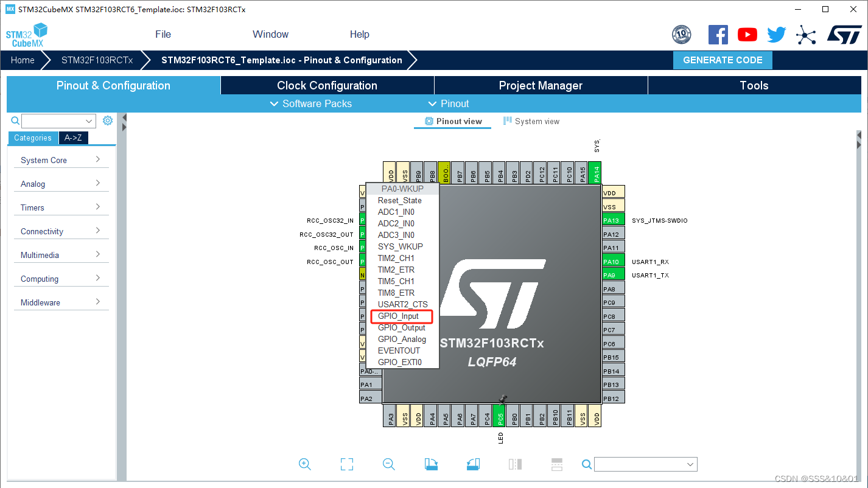Click the PC5 pin with pushpin

pos(499,416)
